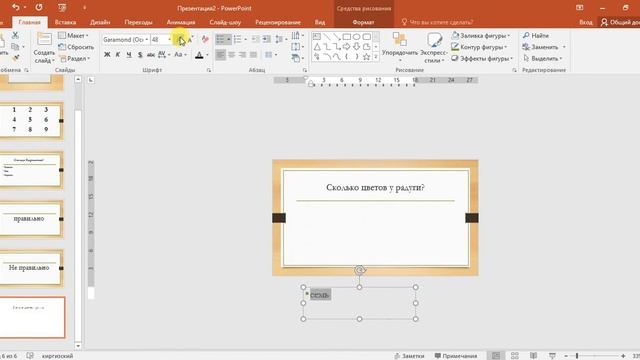Open the Раздел section dropdown
Viewport: 640px width, 360px height.
[x=74, y=58]
